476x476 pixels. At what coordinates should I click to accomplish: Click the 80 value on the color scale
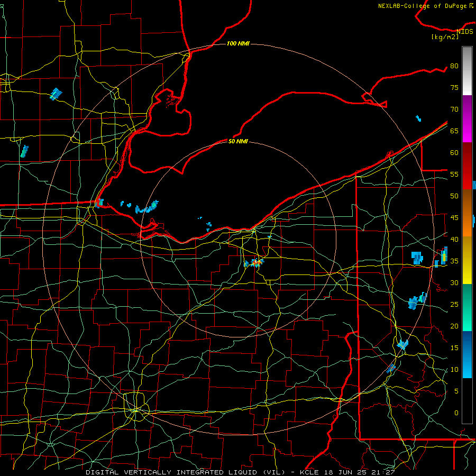454,66
